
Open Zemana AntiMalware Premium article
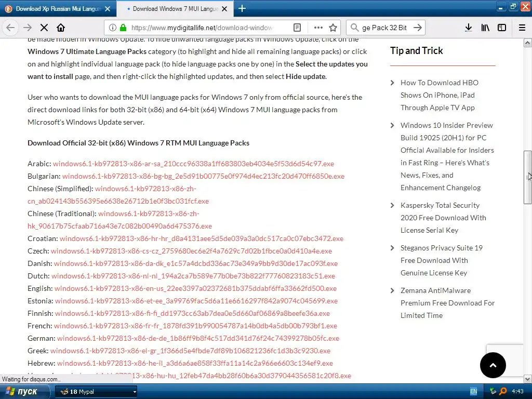pos(447,303)
